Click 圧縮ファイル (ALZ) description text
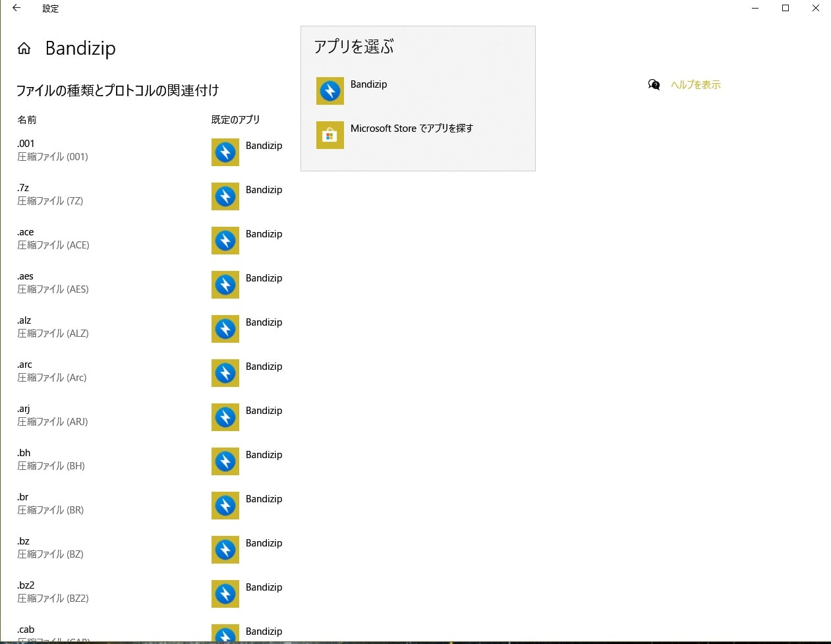This screenshot has height=644, width=831. pyautogui.click(x=53, y=334)
